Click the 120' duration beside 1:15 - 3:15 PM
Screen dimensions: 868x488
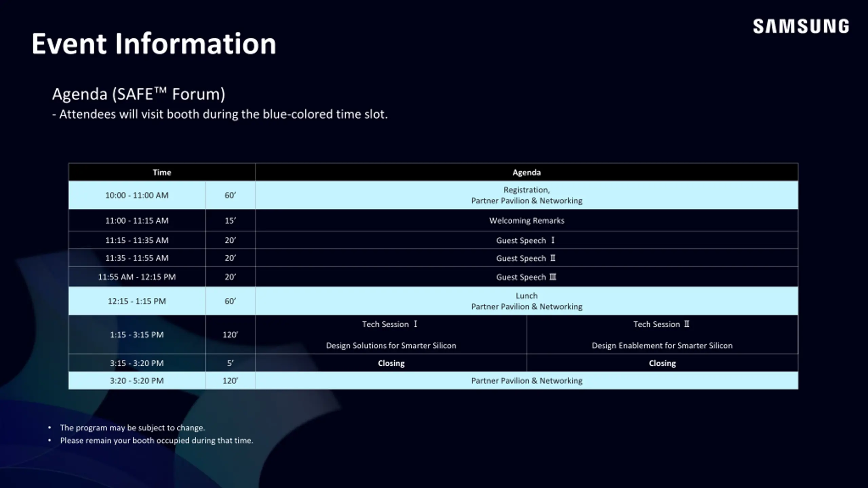pos(230,335)
